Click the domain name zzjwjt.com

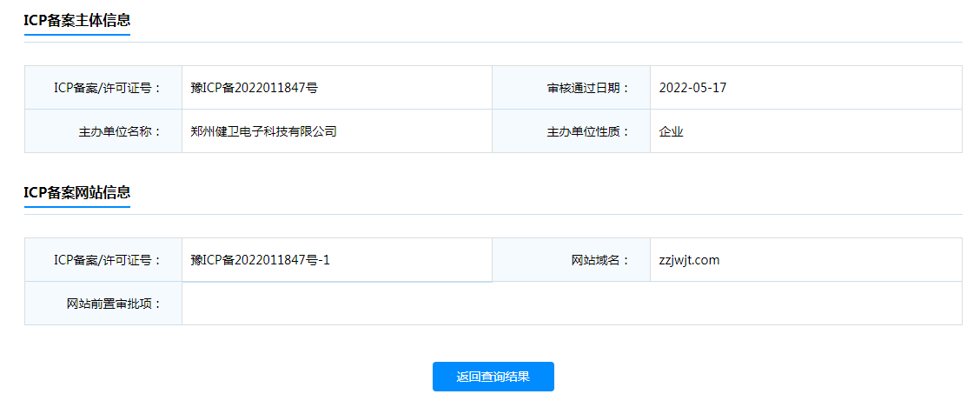click(689, 260)
